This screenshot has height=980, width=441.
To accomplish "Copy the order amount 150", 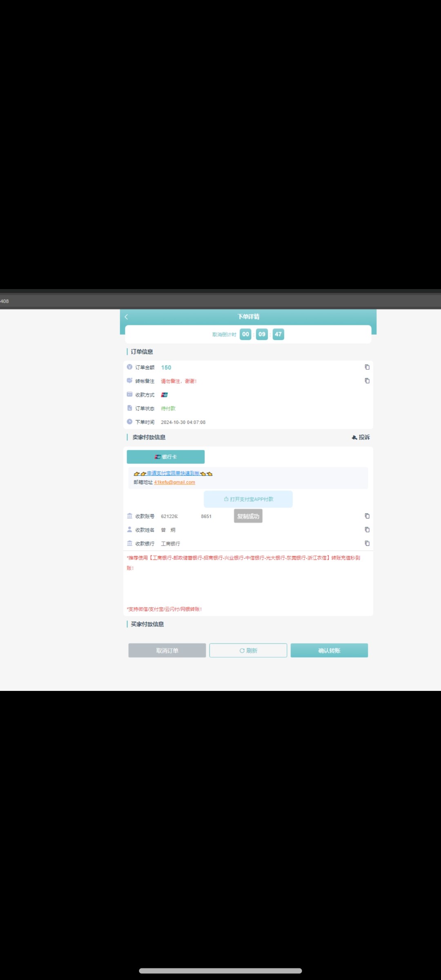I will click(x=367, y=367).
